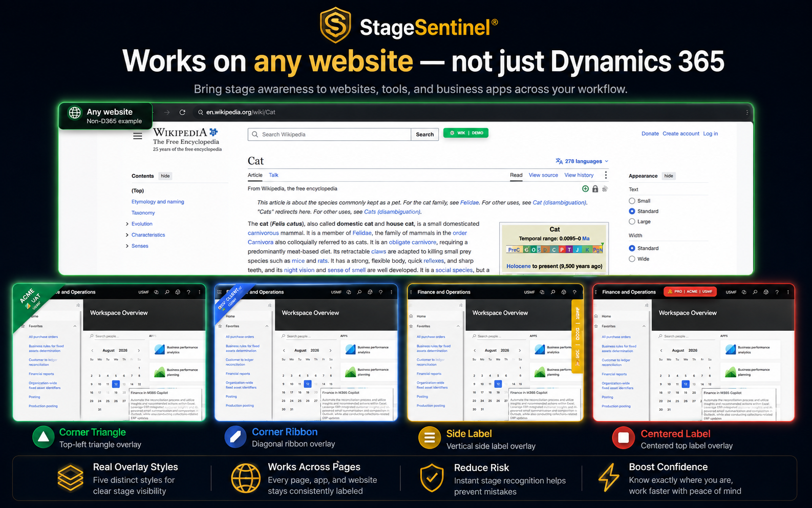
Task: Click the Home icon in Side Label thumbnail
Action: click(411, 316)
